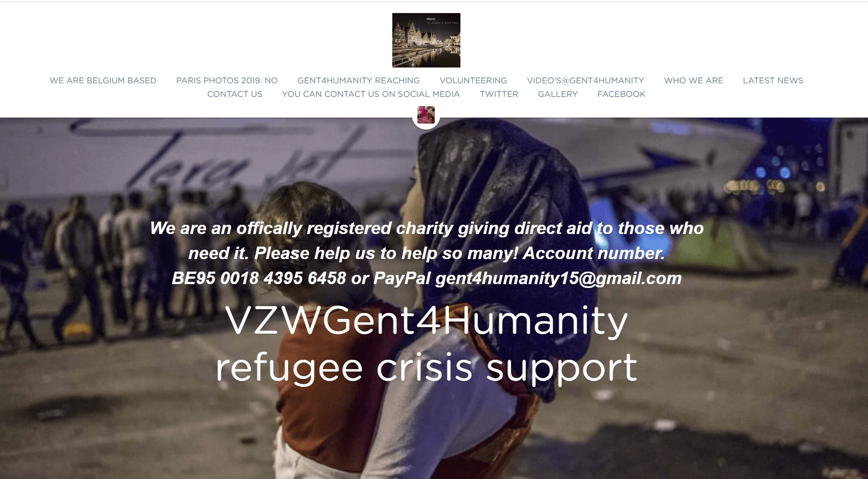Open the Contact Us page
Image resolution: width=868 pixels, height=479 pixels.
235,94
